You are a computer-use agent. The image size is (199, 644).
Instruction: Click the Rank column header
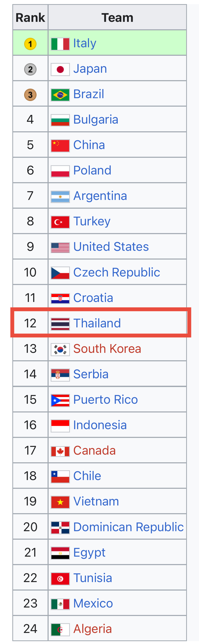pos(30,17)
